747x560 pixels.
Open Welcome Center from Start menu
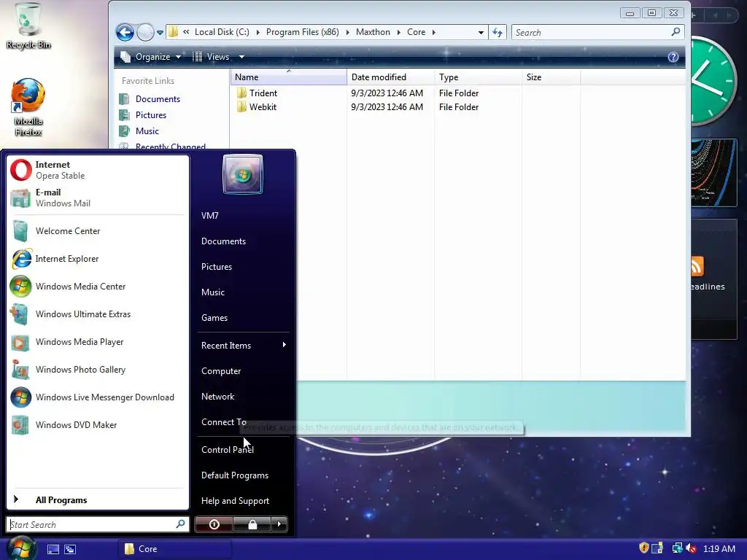coord(98,231)
